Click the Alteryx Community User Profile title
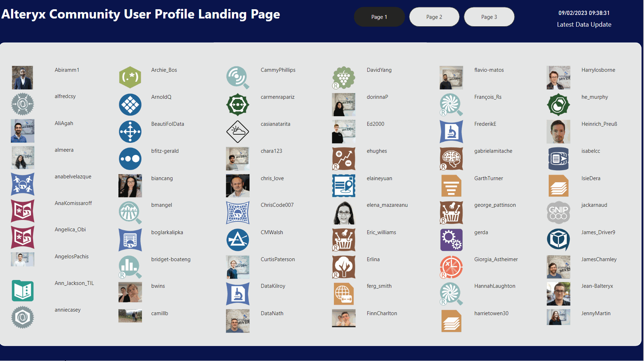This screenshot has height=361, width=644. (141, 14)
